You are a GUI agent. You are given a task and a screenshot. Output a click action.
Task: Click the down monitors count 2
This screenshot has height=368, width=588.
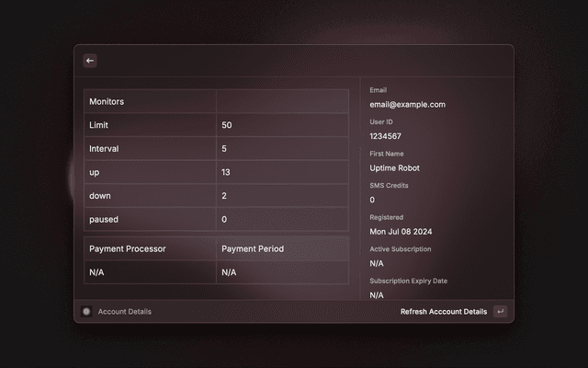pyautogui.click(x=224, y=196)
